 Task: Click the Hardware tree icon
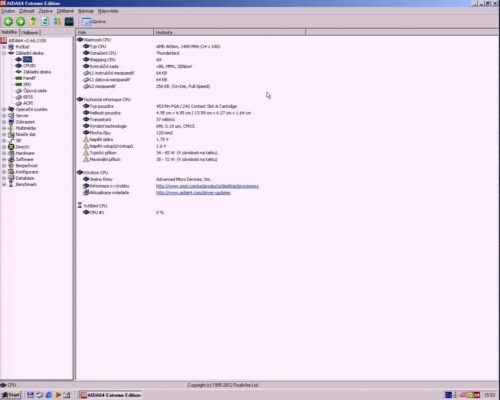11,153
